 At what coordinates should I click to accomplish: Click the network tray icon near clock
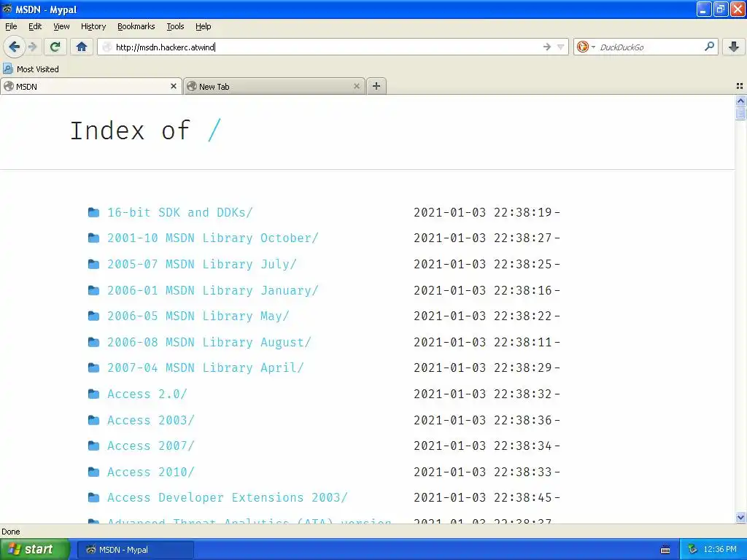coord(693,550)
